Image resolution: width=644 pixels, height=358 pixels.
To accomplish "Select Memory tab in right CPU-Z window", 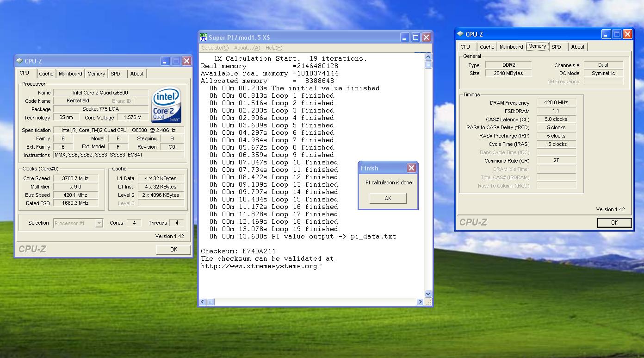I will click(x=537, y=46).
